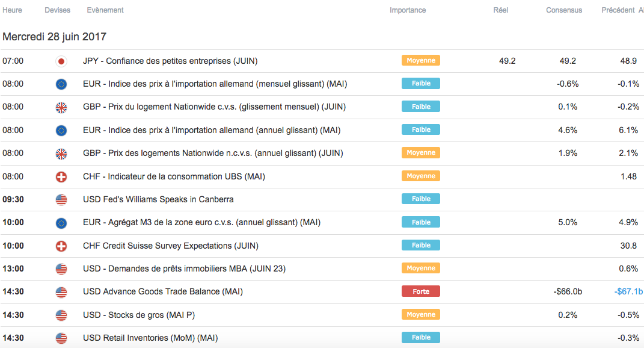Click the Swiss flag beside UBS consumption indicator

coord(61,176)
